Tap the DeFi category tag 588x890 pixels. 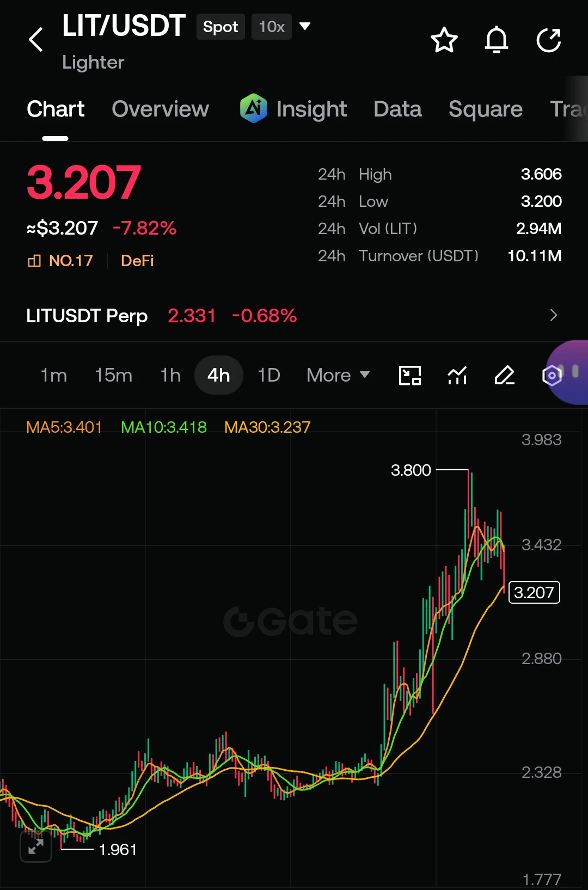(x=137, y=261)
